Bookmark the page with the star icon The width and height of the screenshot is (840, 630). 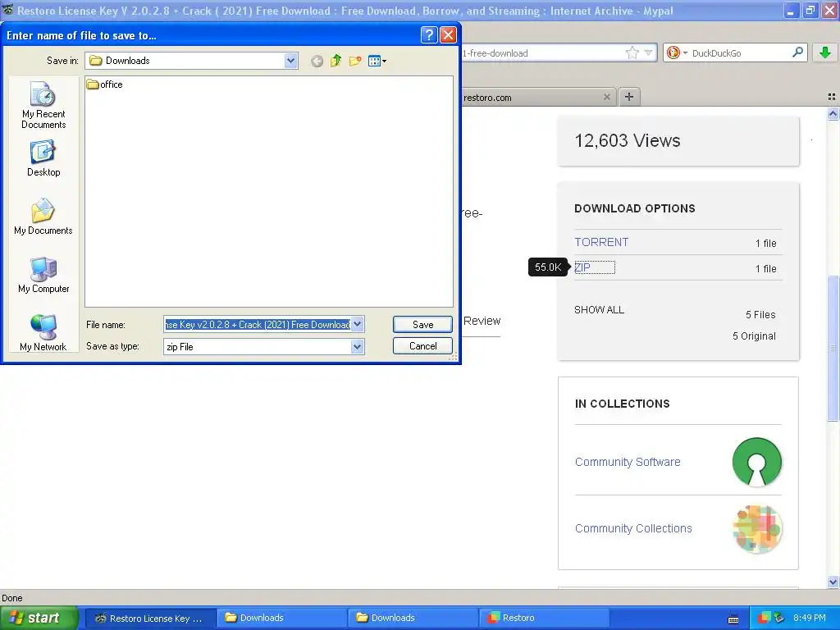(632, 52)
